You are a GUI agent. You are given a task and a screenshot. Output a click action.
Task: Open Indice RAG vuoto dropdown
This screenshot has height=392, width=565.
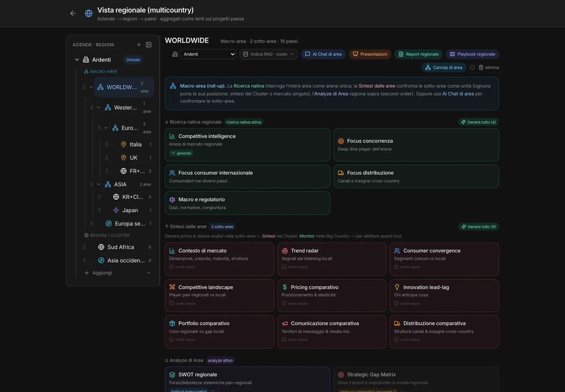click(x=268, y=54)
